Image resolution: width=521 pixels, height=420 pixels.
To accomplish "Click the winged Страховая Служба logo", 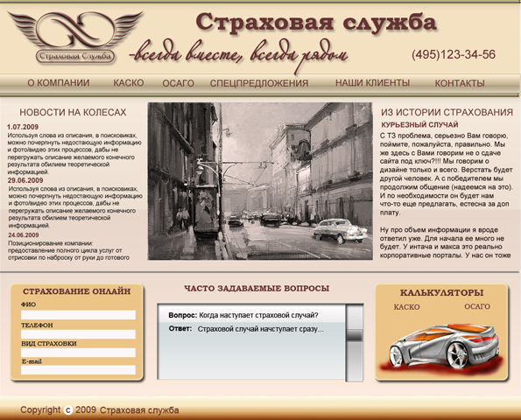I will tap(75, 38).
